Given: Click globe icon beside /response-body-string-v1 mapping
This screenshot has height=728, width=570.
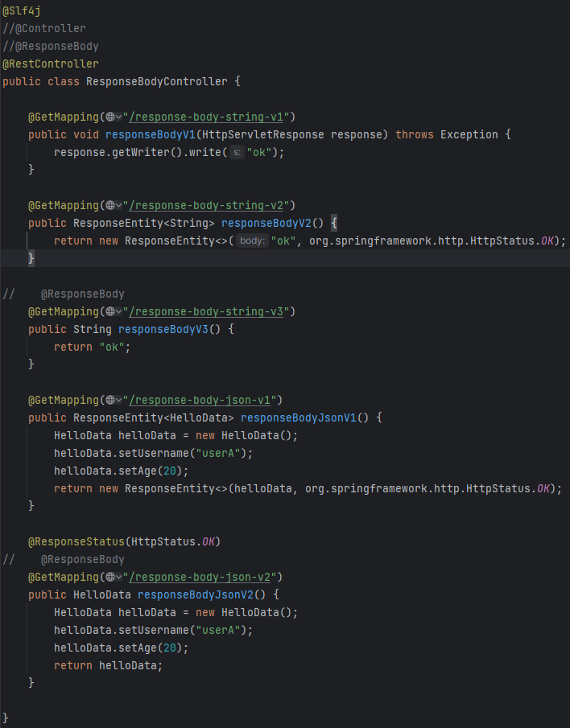Looking at the screenshot, I should tap(110, 117).
